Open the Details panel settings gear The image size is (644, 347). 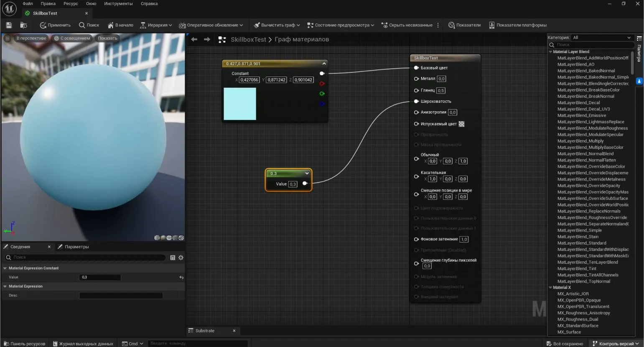point(181,258)
